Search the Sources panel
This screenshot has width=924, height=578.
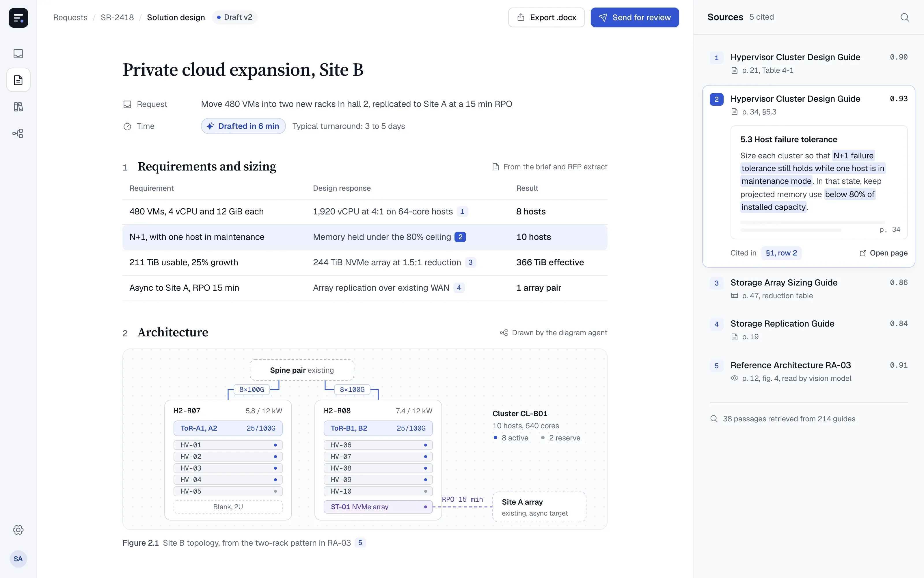[905, 17]
